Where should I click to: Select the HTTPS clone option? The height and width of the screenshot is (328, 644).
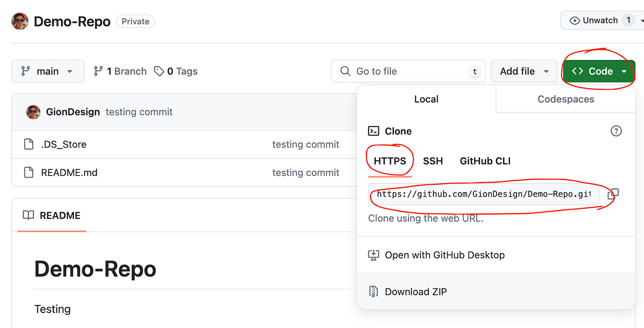point(390,161)
